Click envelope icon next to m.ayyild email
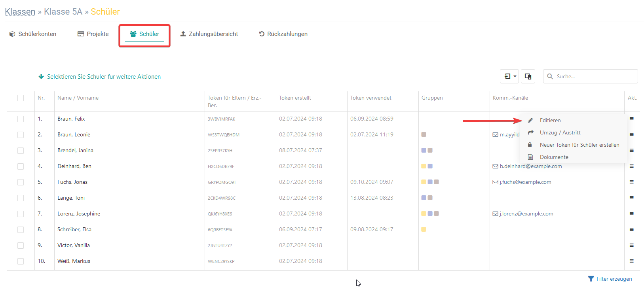 pos(495,135)
